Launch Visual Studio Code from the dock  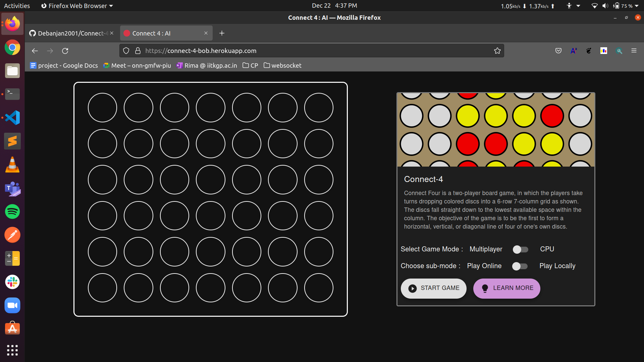point(12,118)
